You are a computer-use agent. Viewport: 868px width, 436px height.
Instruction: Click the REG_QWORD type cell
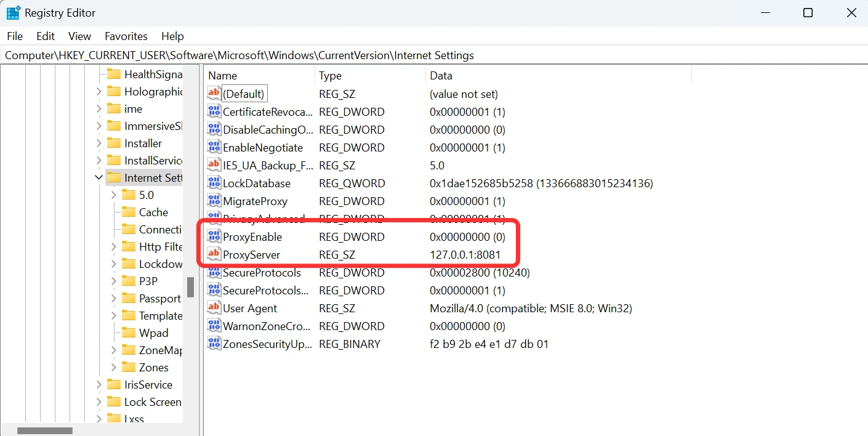(x=352, y=184)
